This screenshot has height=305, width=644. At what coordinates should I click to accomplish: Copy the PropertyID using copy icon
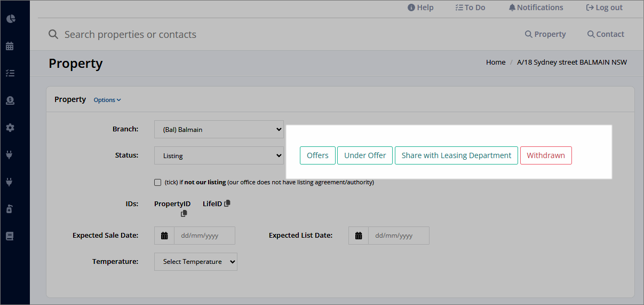click(184, 213)
